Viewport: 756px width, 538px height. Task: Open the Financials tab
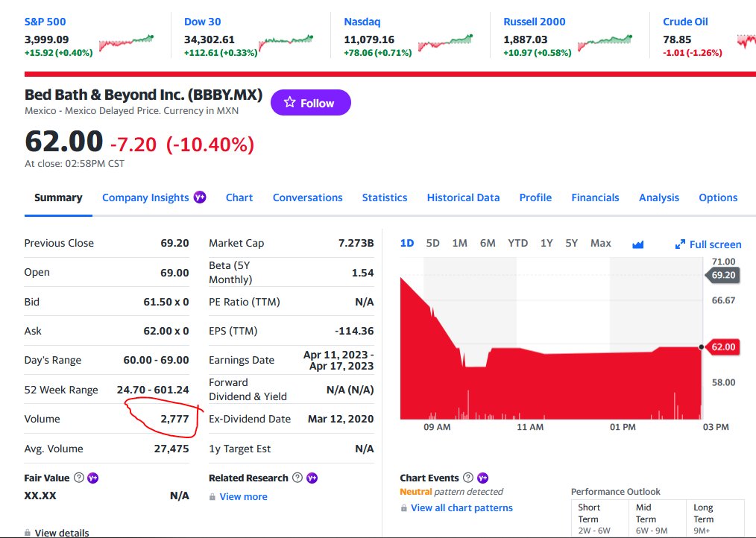coord(596,197)
